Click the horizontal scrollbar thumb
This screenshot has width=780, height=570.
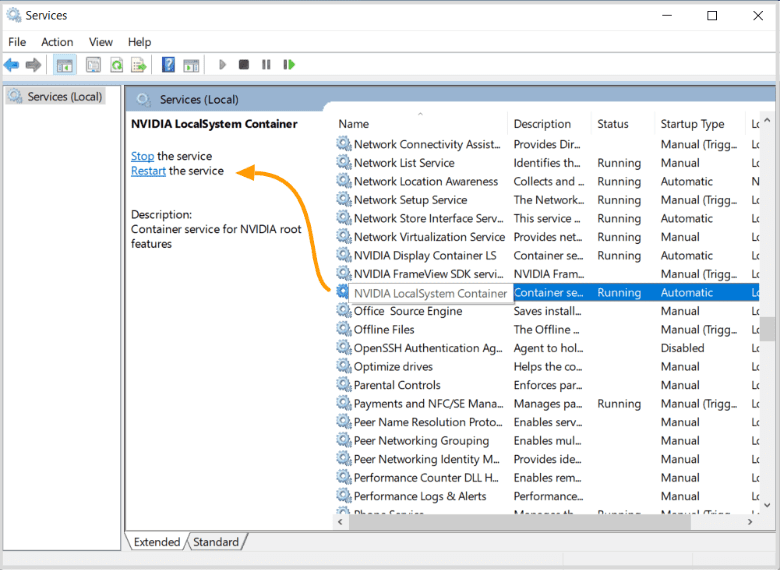pyautogui.click(x=519, y=522)
